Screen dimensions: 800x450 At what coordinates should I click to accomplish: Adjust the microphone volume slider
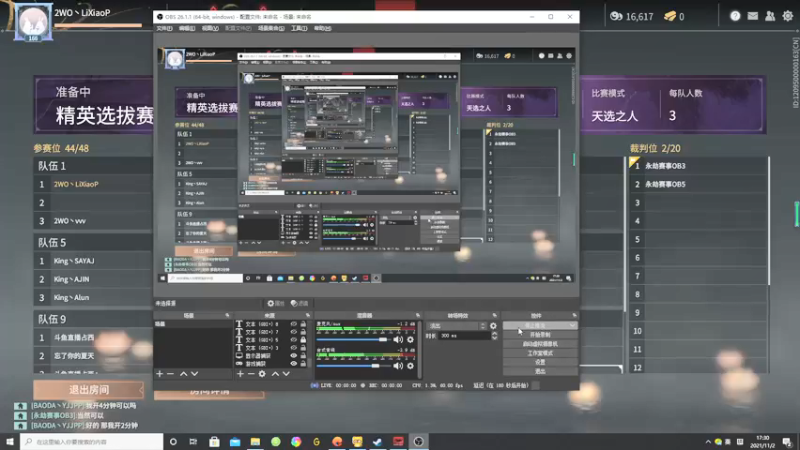pyautogui.click(x=352, y=339)
